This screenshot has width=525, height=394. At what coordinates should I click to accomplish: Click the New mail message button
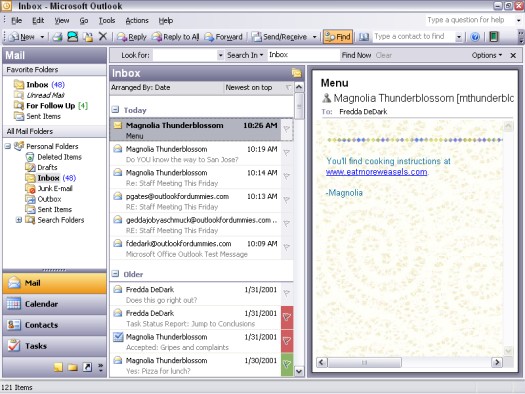click(x=22, y=37)
